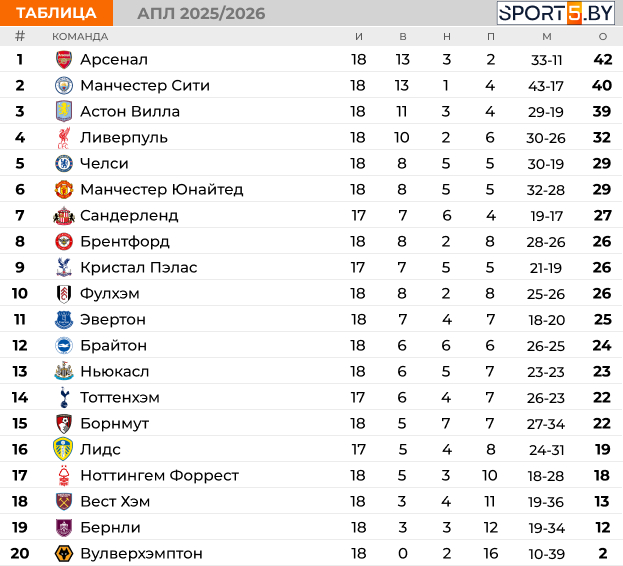Image resolution: width=623 pixels, height=566 pixels.
Task: Click the Tottenham club crest
Action: (64, 397)
